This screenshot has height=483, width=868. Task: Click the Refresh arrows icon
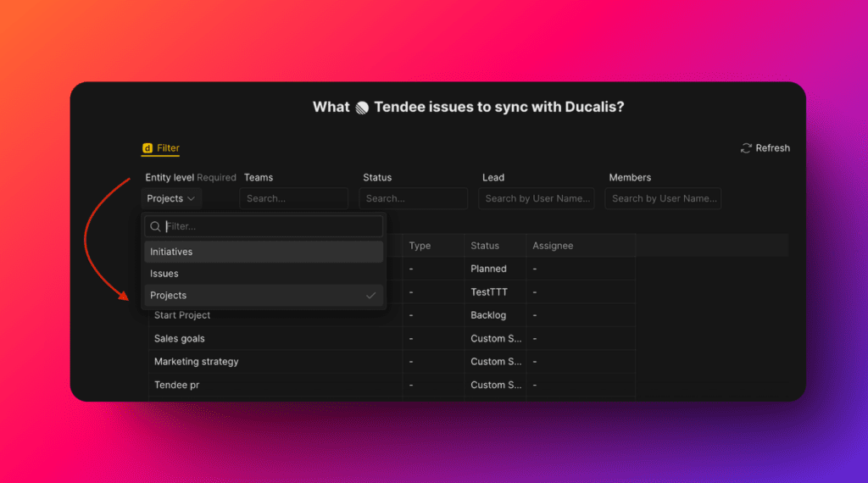pyautogui.click(x=746, y=148)
